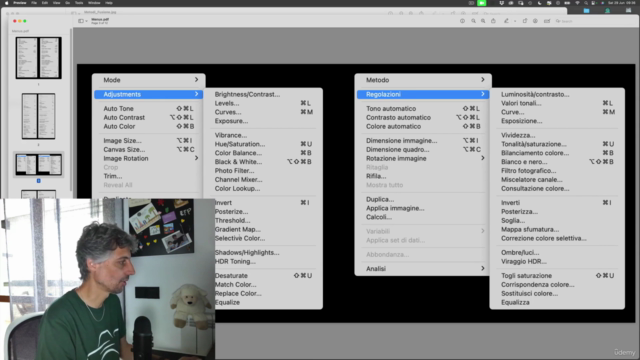
Task: Toggle the sidebar view button
Action: point(81,21)
